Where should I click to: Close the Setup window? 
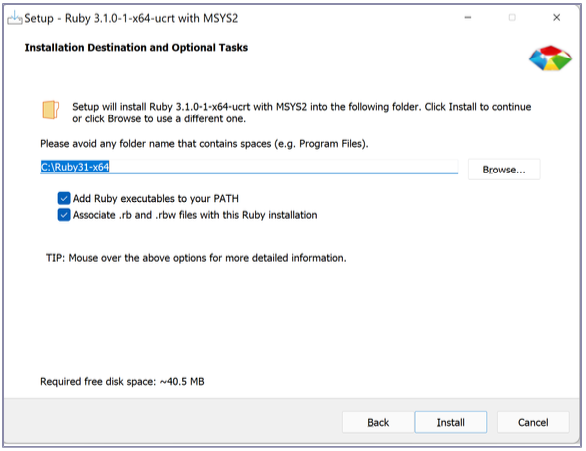pos(556,18)
